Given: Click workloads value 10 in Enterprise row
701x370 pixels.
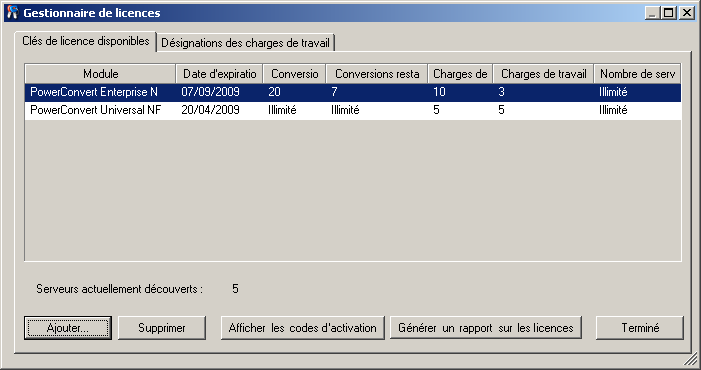Looking at the screenshot, I should point(439,92).
